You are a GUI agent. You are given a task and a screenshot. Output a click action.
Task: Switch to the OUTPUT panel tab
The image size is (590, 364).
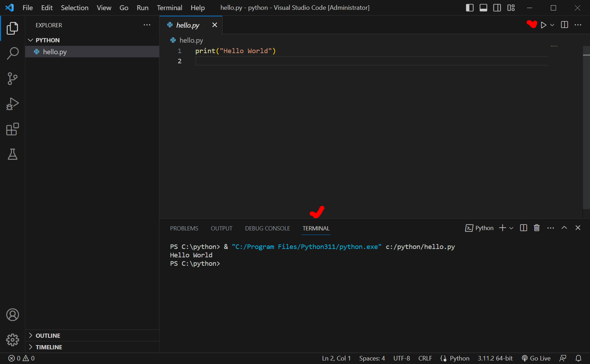222,228
